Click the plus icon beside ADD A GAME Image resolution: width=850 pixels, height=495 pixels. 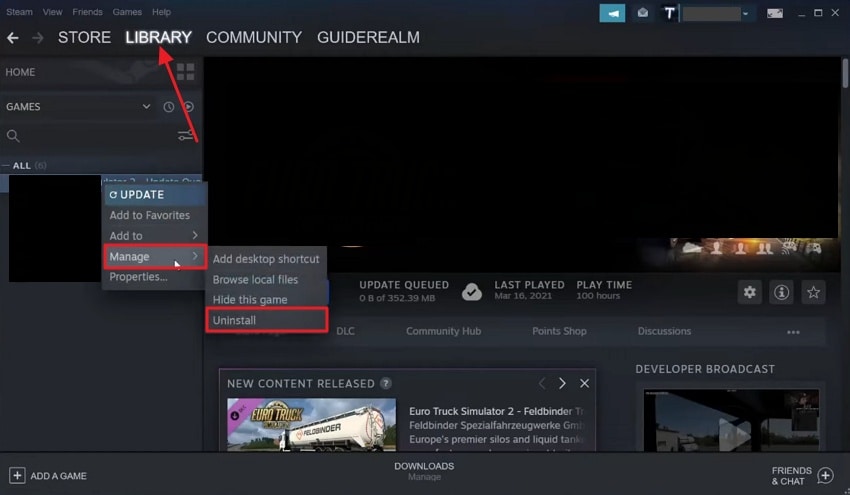pyautogui.click(x=17, y=475)
